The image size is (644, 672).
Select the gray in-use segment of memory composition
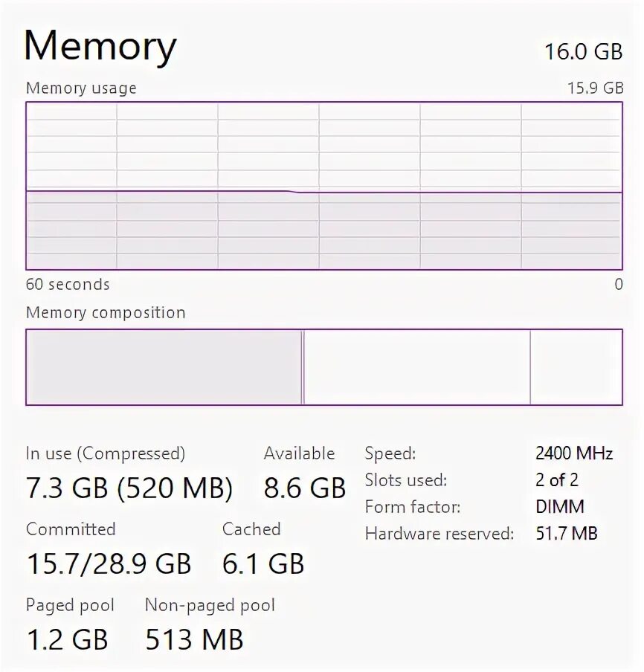(164, 367)
